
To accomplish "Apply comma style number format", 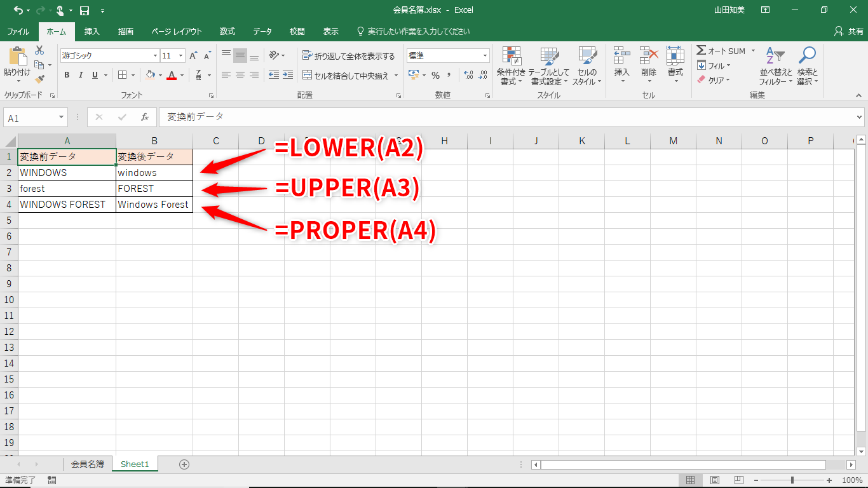I will [449, 75].
